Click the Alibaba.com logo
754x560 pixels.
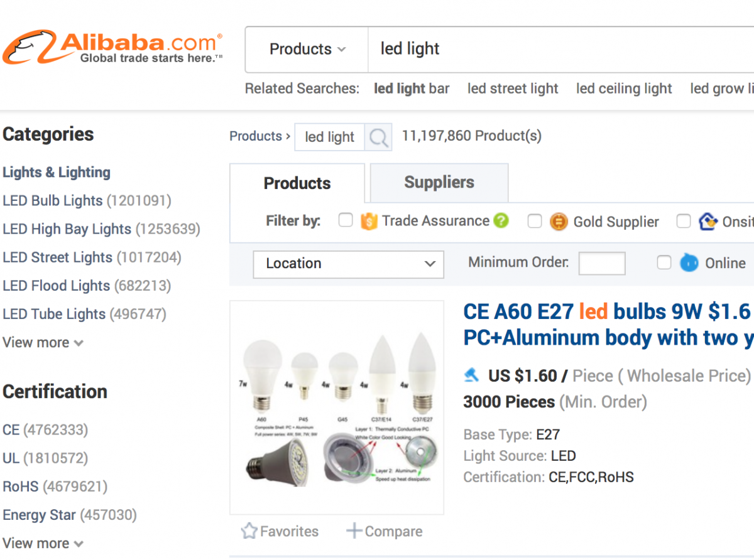pyautogui.click(x=112, y=48)
